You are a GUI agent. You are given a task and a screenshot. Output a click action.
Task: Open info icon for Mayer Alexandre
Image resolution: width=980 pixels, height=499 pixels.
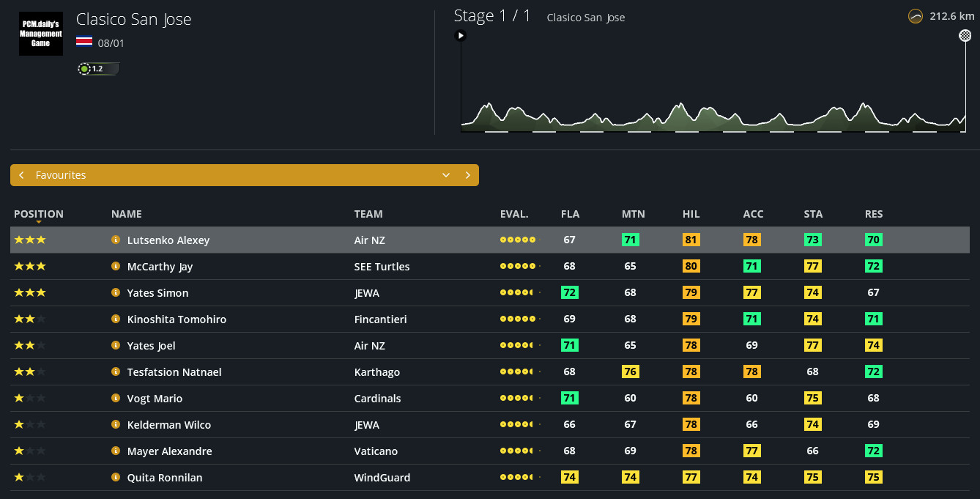(x=115, y=451)
